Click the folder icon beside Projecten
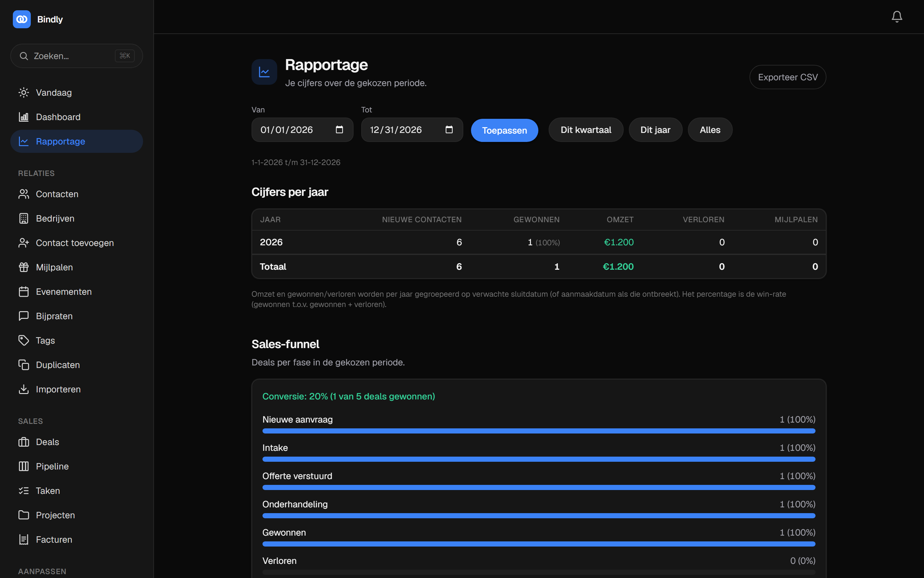The width and height of the screenshot is (924, 578). point(24,515)
